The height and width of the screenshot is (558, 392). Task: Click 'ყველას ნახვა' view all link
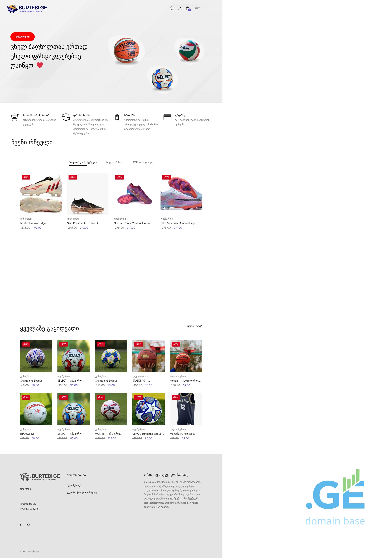pos(194,326)
